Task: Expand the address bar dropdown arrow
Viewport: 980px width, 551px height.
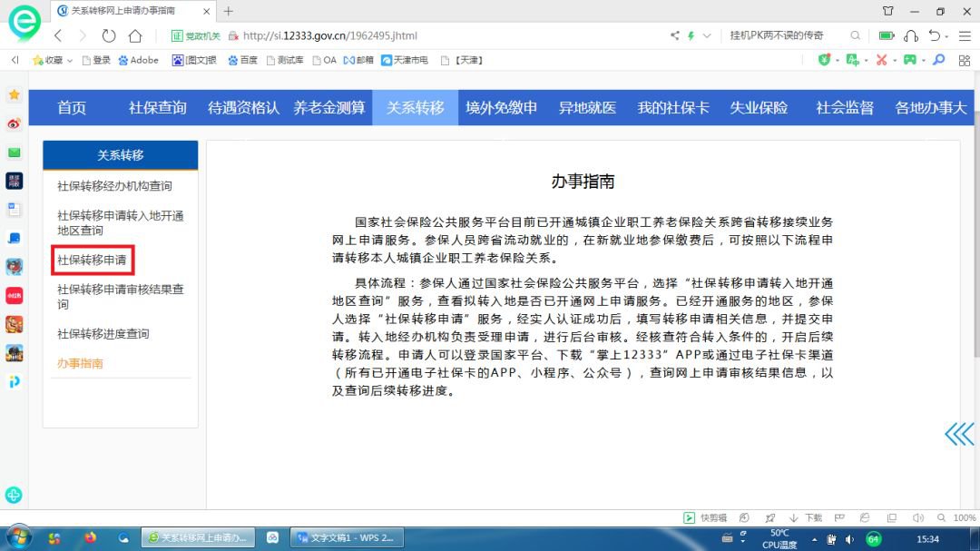Action: coord(707,35)
